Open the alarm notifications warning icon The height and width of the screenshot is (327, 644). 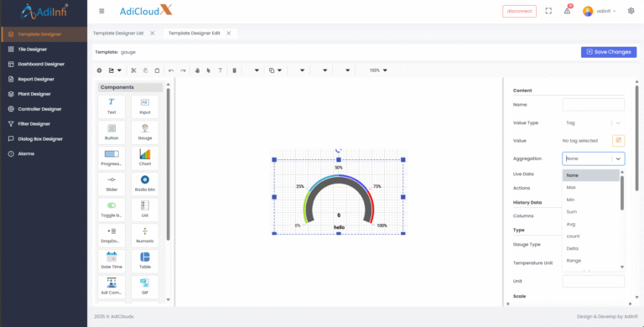(x=567, y=11)
